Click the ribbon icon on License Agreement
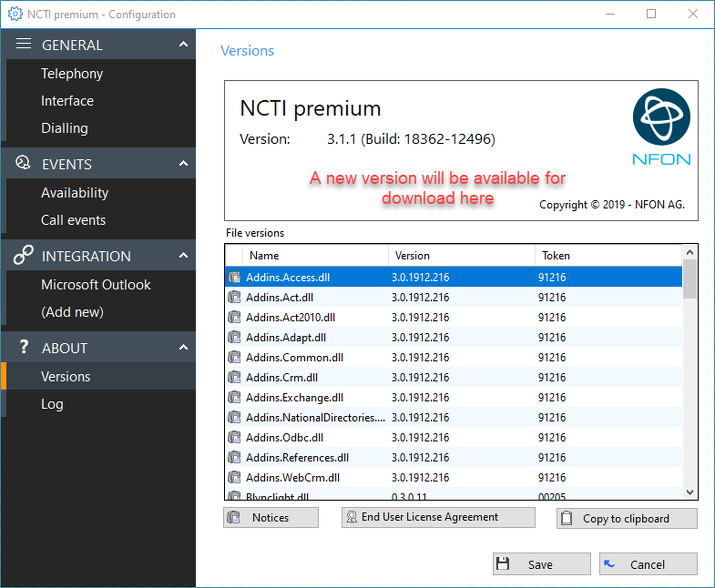The width and height of the screenshot is (715, 588). (352, 517)
